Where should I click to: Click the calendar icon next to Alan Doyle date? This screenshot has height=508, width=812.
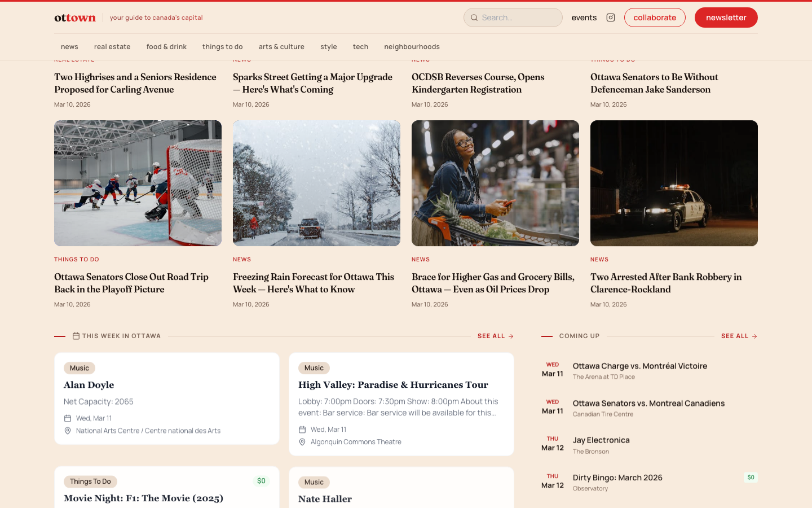pyautogui.click(x=68, y=418)
